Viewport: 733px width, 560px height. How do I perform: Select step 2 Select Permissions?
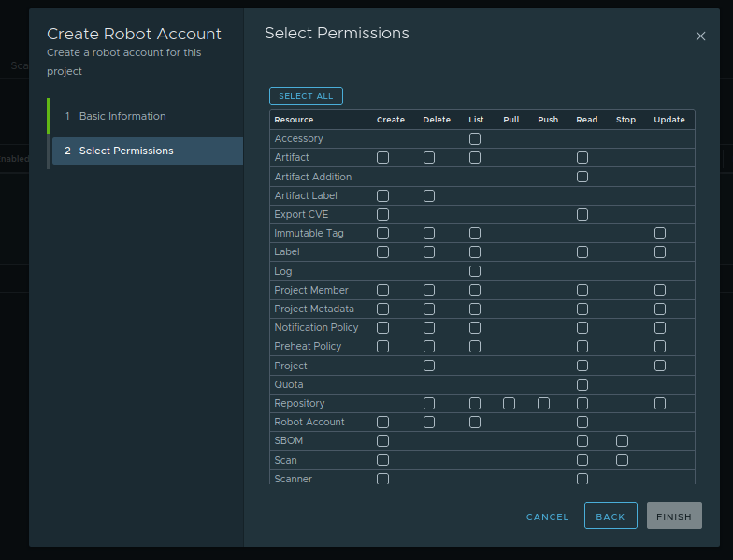tap(148, 151)
